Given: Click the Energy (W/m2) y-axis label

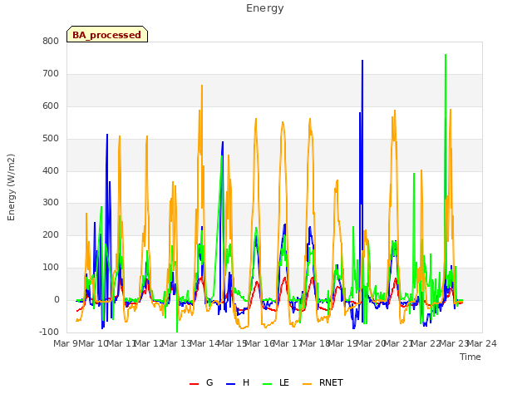Looking at the screenshot, I should (11, 187).
